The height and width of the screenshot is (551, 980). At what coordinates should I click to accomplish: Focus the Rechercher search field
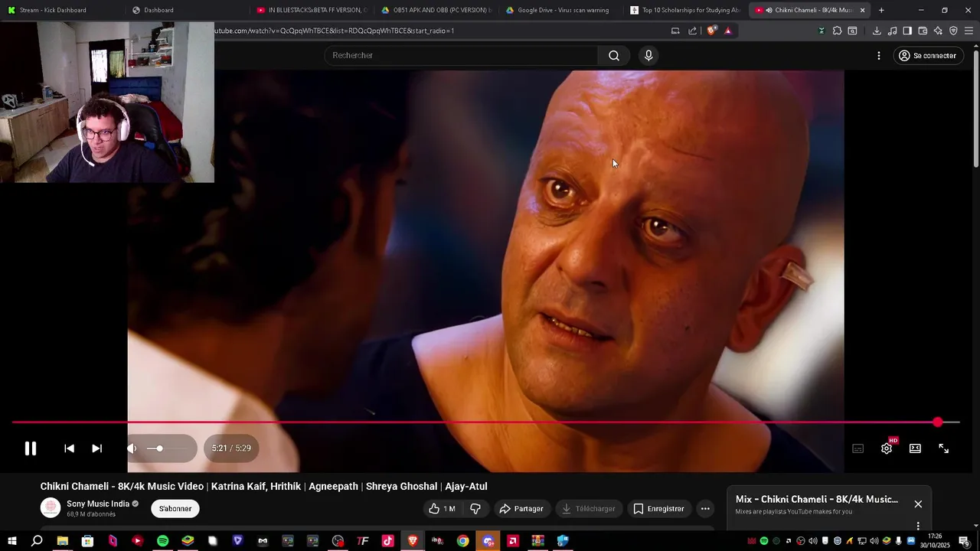pyautogui.click(x=461, y=55)
